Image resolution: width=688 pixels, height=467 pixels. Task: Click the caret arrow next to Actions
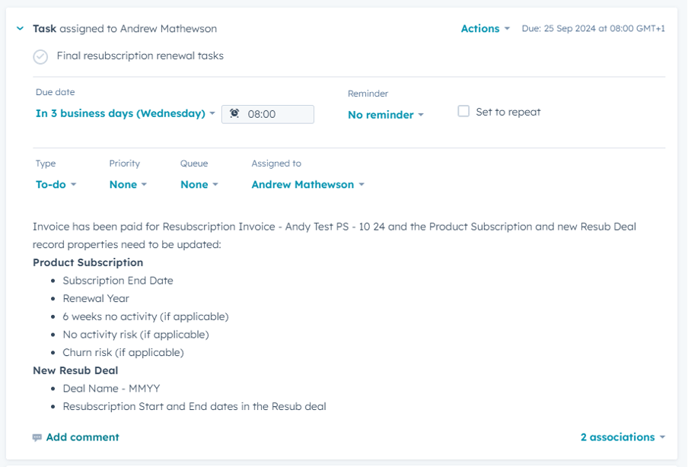(507, 29)
